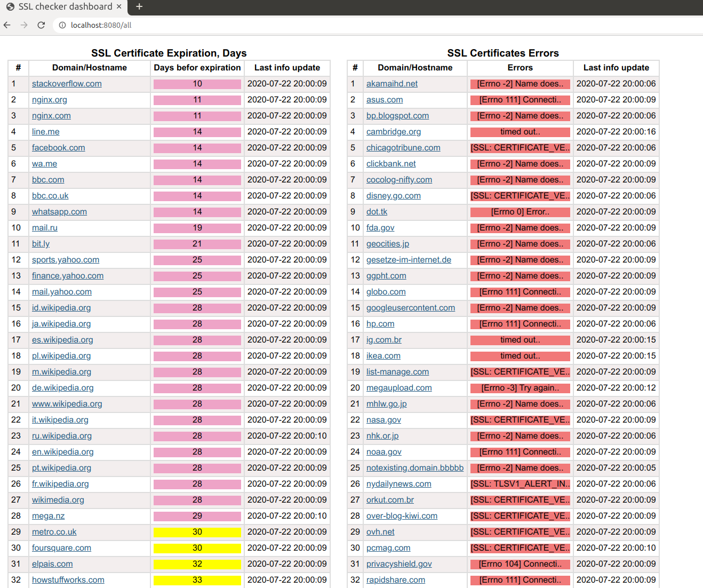The width and height of the screenshot is (703, 588).
Task: Reload the page with the refresh icon
Action: 41,25
